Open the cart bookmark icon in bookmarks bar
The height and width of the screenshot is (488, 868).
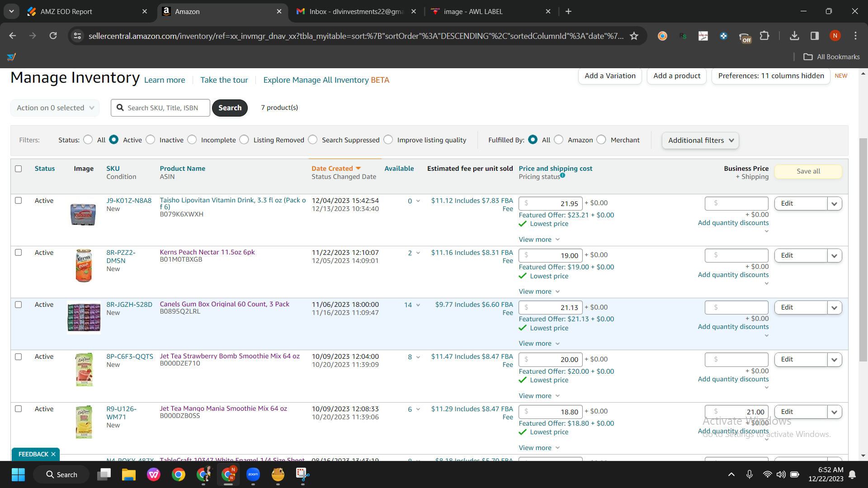click(12, 56)
